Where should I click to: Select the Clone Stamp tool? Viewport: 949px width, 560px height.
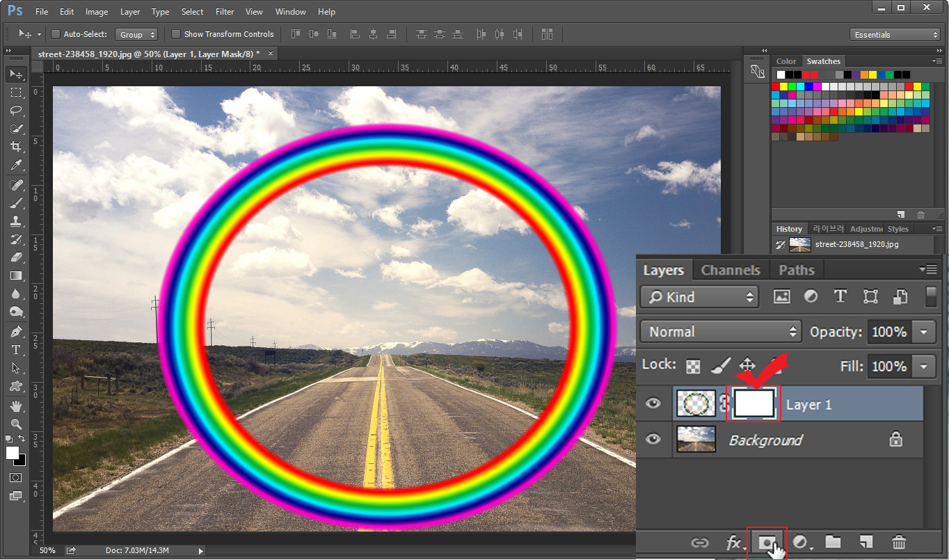pyautogui.click(x=16, y=221)
